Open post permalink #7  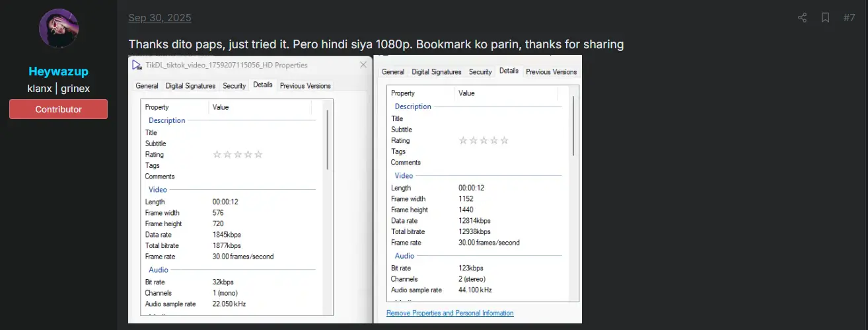(849, 18)
